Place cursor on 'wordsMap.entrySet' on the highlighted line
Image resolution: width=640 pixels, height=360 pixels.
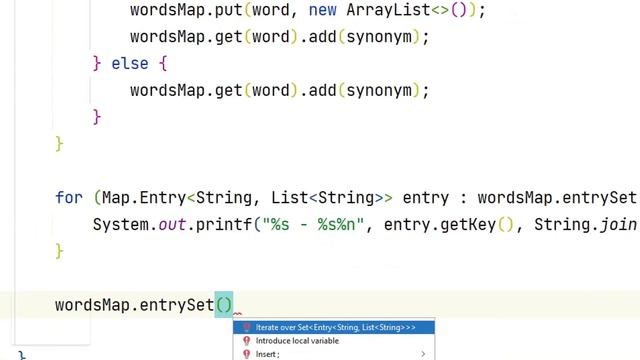pyautogui.click(x=135, y=305)
